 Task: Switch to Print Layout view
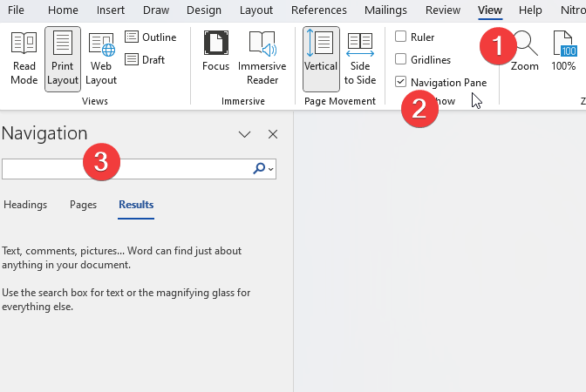pos(62,57)
